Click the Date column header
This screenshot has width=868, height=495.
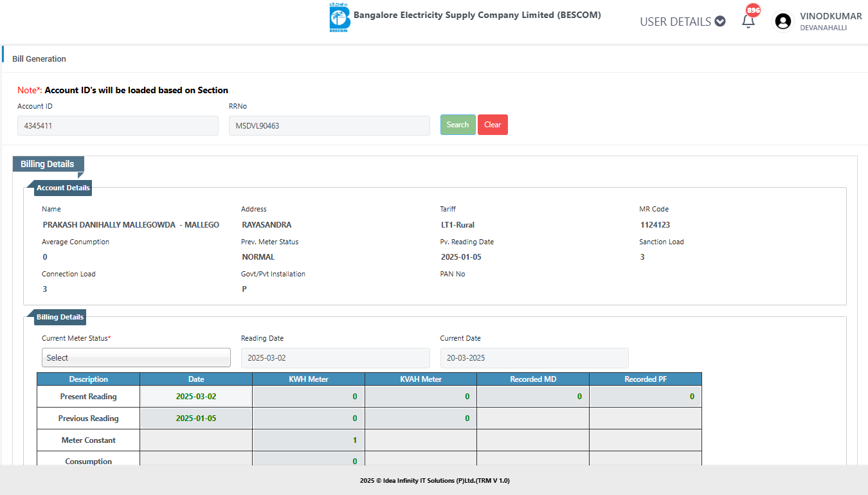tap(196, 379)
